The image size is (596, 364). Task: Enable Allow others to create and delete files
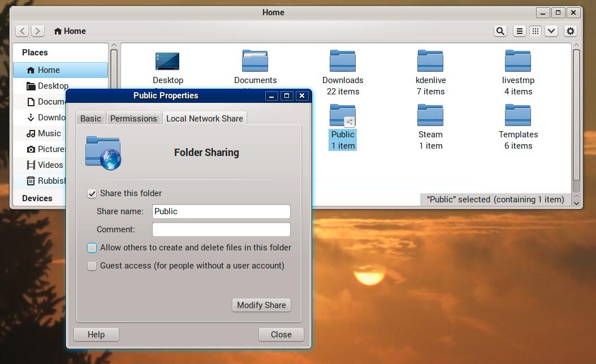click(92, 248)
